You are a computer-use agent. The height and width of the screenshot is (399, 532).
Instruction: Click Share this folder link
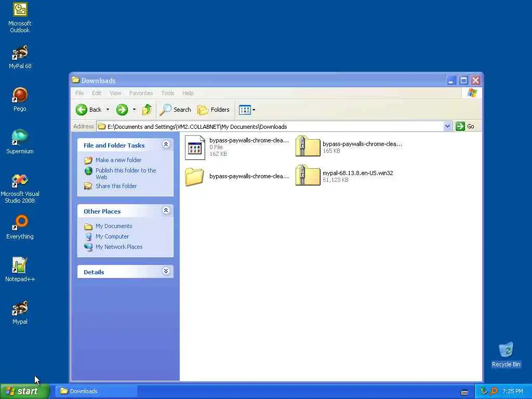(116, 186)
